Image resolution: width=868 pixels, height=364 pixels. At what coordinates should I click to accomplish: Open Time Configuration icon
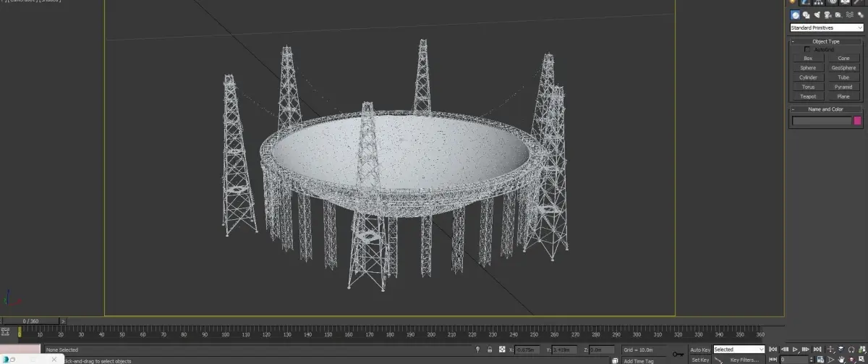820,359
